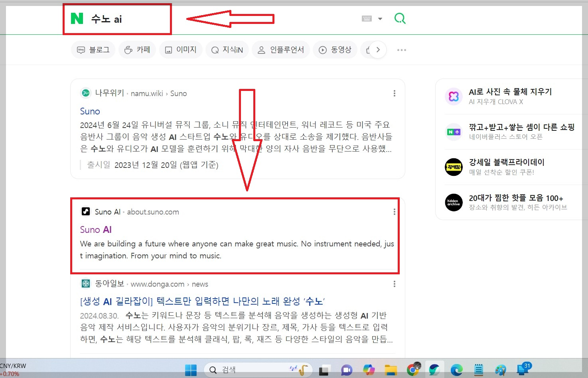Click the black hidden archive icon
The height and width of the screenshot is (378, 588).
[x=454, y=203]
